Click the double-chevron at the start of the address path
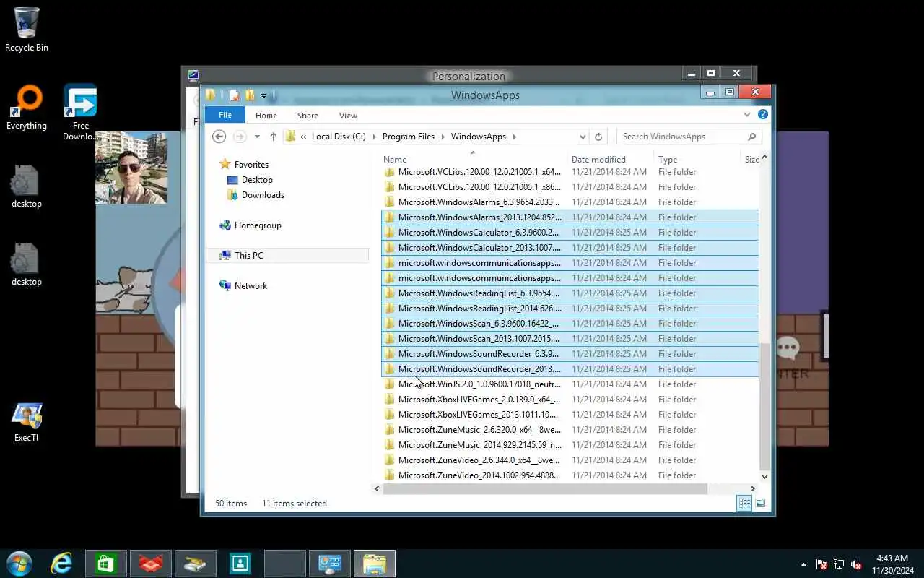Viewport: 924px width, 578px height. pyautogui.click(x=304, y=137)
